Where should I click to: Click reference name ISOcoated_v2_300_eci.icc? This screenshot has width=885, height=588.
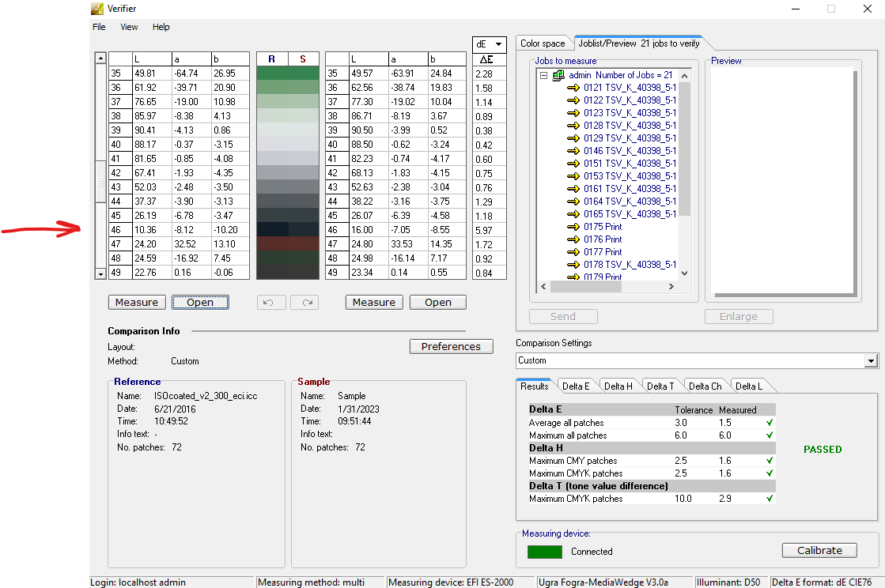[x=206, y=396]
